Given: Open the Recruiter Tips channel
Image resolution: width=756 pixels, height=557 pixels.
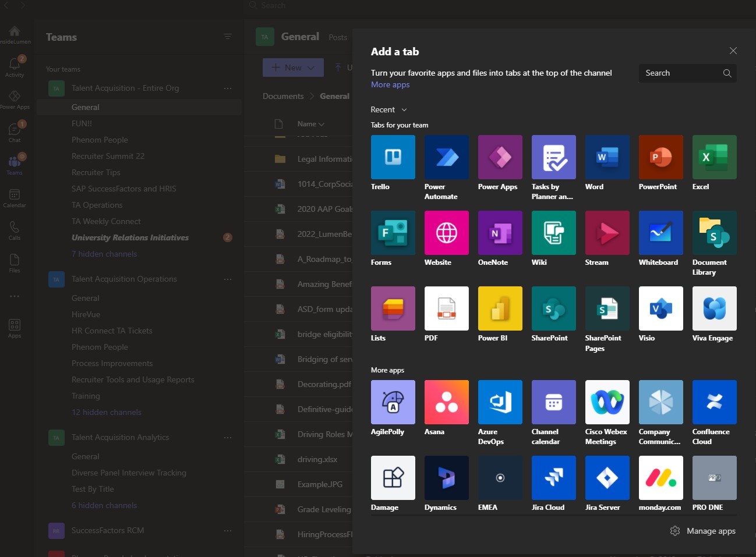Looking at the screenshot, I should tap(96, 172).
